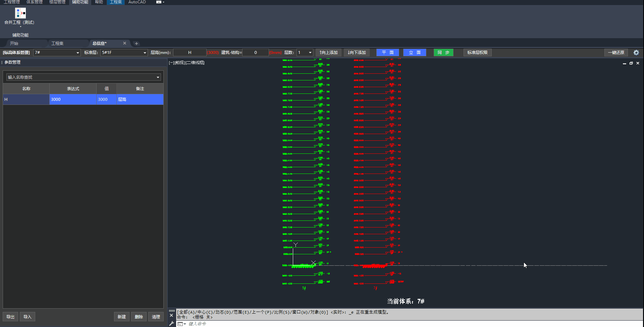
Task: Click the 合并工程 (测试) merge project icon
Action: tap(20, 13)
